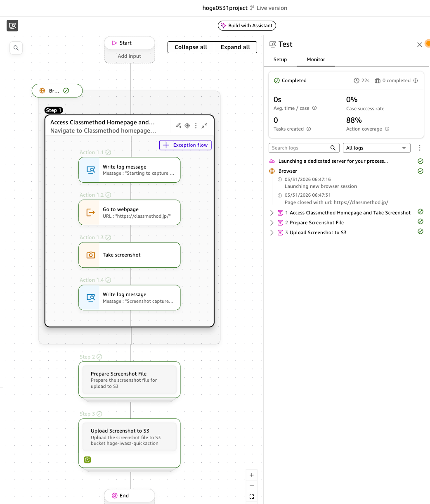Click the Start node
The height and width of the screenshot is (504, 430).
click(130, 43)
